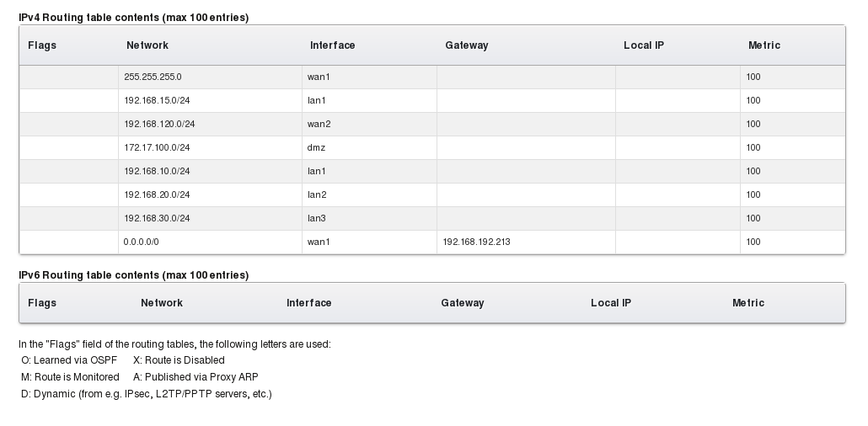Image resolution: width=868 pixels, height=426 pixels.
Task: Click the wan2 interface cell
Action: click(x=319, y=125)
